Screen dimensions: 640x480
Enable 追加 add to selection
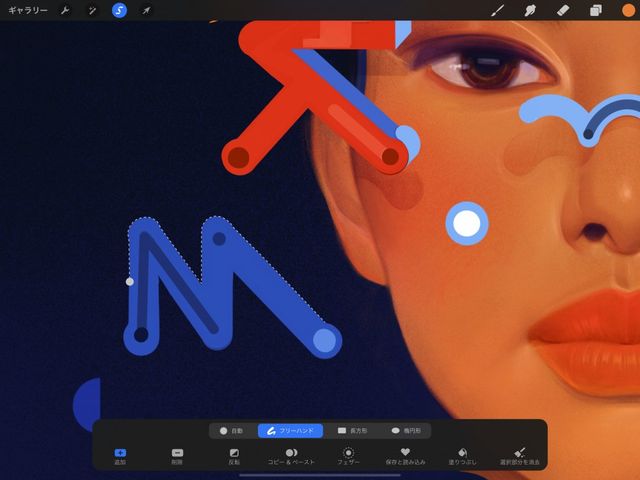[x=120, y=456]
